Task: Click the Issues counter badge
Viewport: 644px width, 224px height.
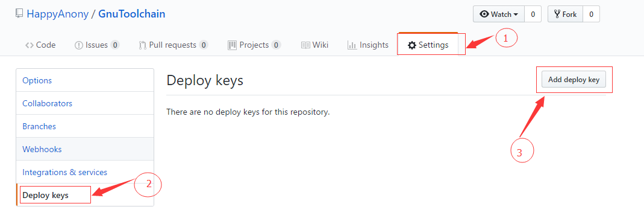Action: pyautogui.click(x=115, y=45)
